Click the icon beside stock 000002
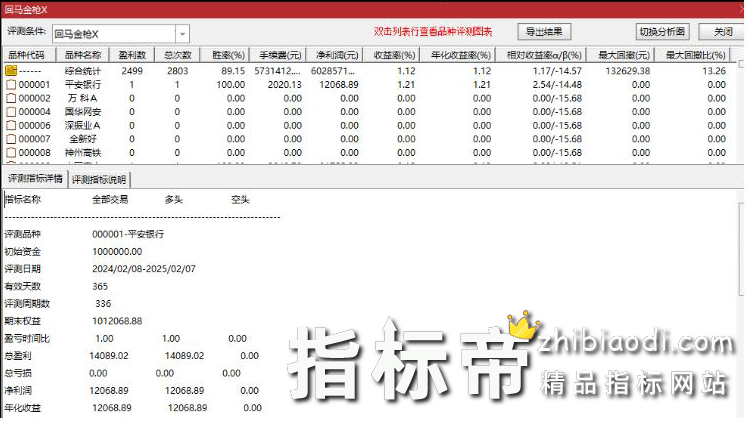 [x=11, y=99]
